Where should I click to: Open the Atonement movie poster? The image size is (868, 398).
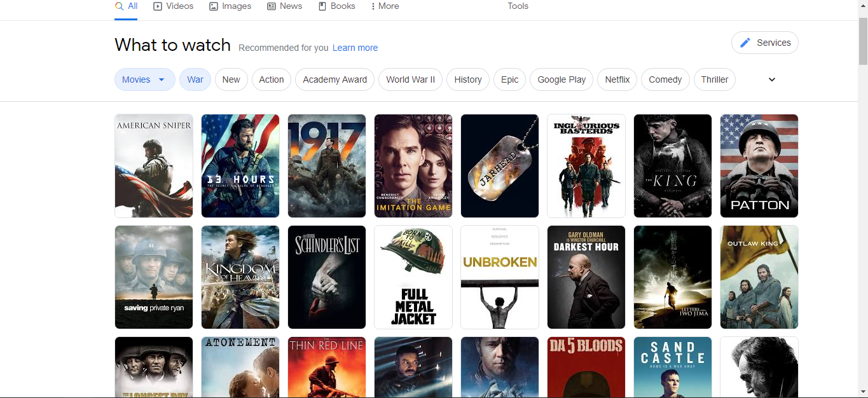pos(240,367)
